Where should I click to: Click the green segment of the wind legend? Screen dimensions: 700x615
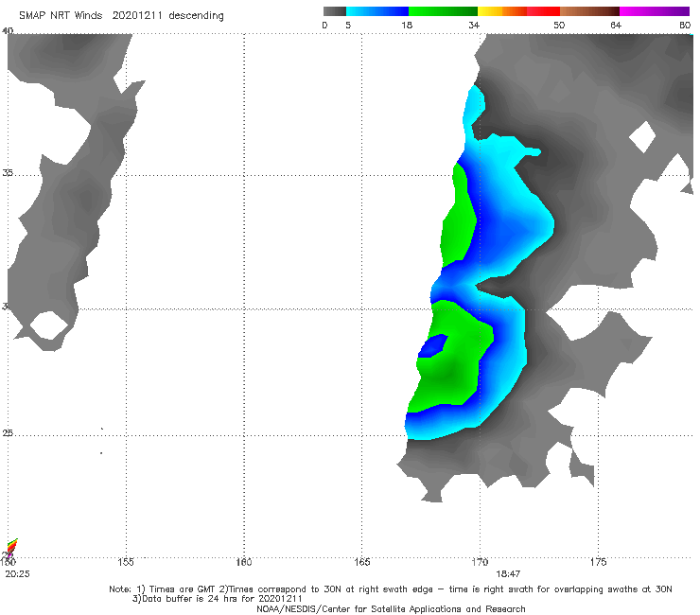point(443,11)
